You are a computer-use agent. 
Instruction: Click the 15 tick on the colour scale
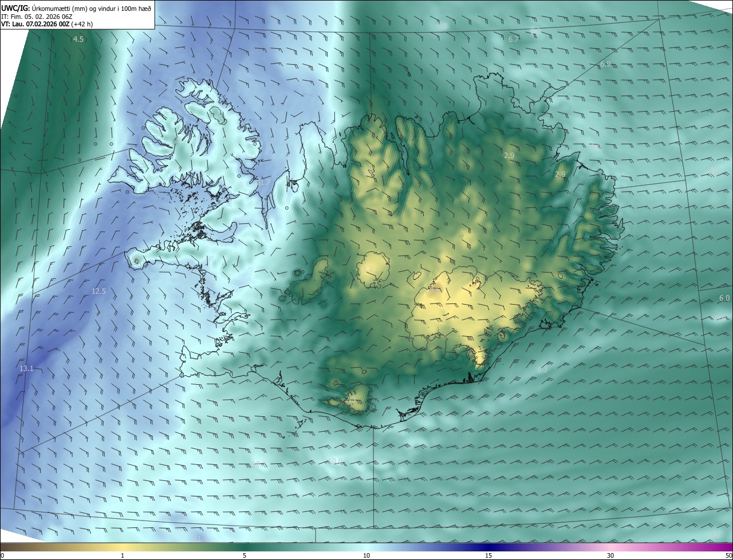click(488, 555)
